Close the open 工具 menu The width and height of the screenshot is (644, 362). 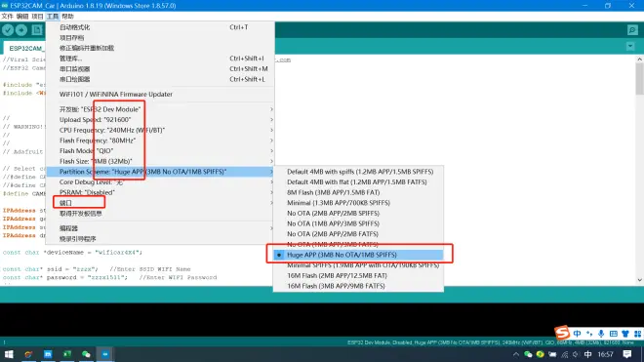(53, 17)
